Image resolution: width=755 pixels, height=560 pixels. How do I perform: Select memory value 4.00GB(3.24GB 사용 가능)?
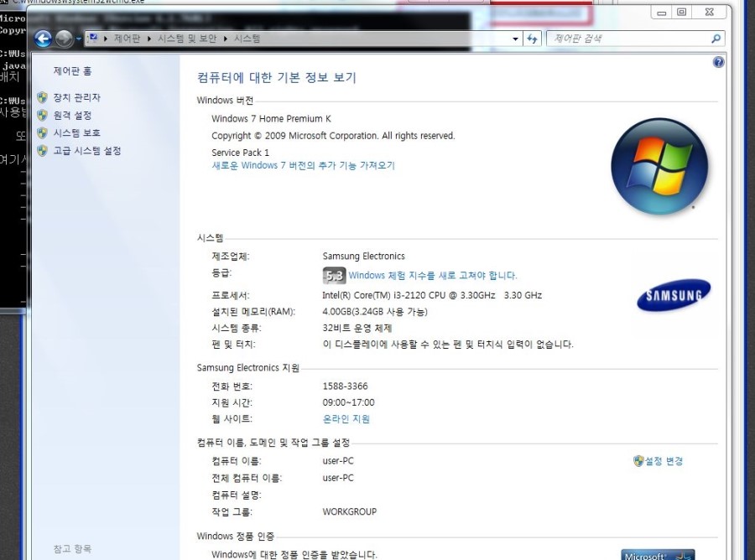point(375,312)
